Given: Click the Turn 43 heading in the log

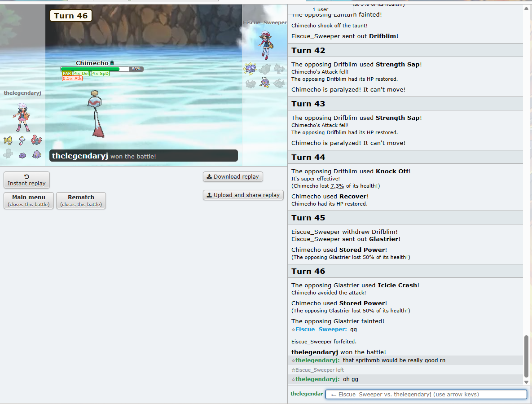Looking at the screenshot, I should click(405, 103).
